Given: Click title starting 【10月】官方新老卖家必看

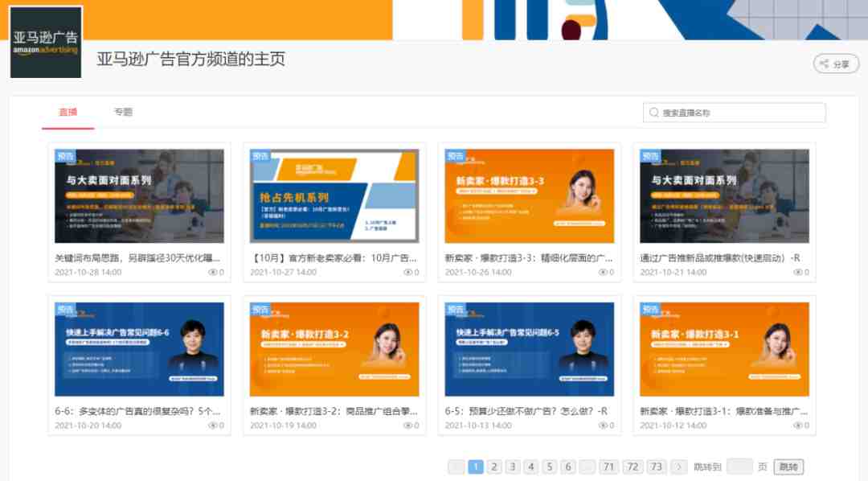Looking at the screenshot, I should click(x=334, y=257).
